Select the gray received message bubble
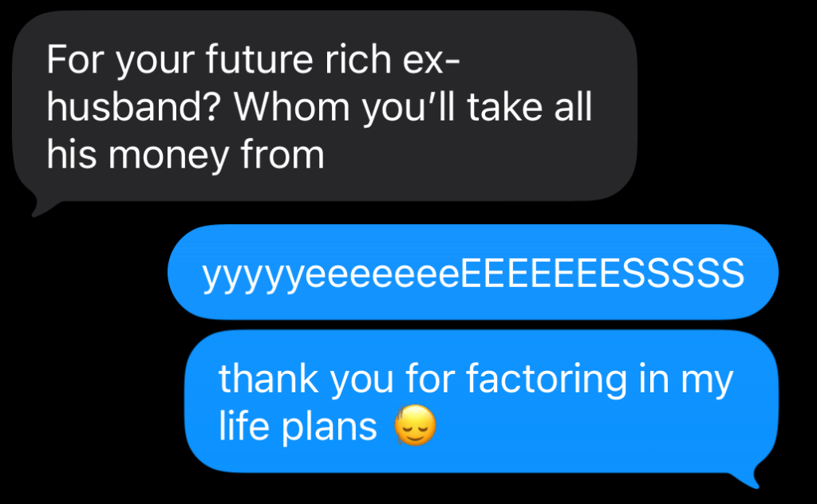817x504 pixels. click(325, 106)
